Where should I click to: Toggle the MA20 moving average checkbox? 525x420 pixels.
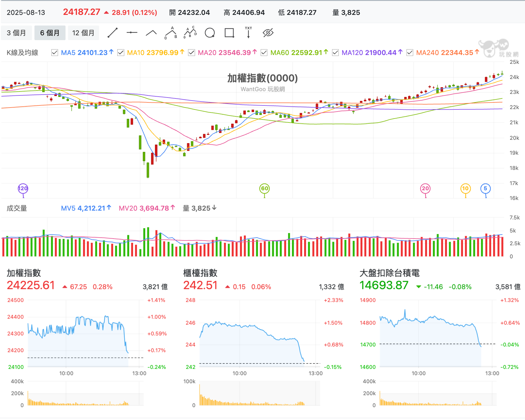coord(191,53)
